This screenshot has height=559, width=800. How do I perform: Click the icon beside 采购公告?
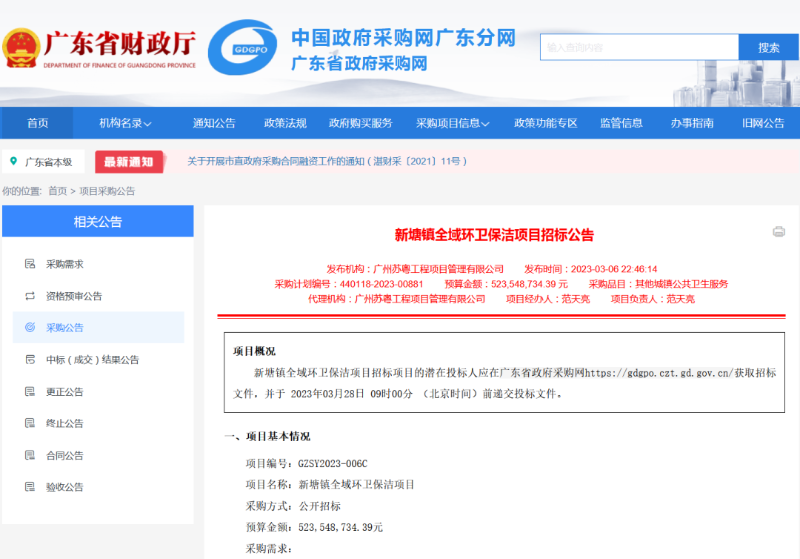pyautogui.click(x=30, y=327)
